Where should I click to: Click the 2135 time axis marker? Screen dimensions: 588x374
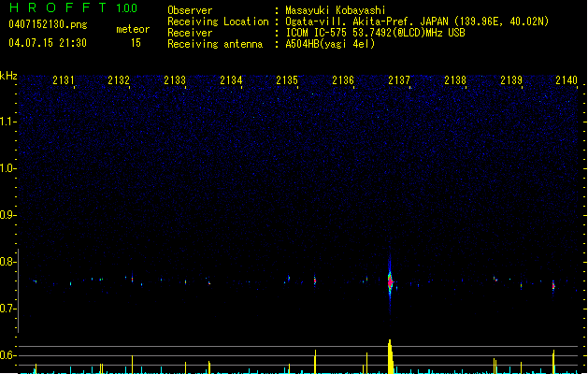[287, 80]
